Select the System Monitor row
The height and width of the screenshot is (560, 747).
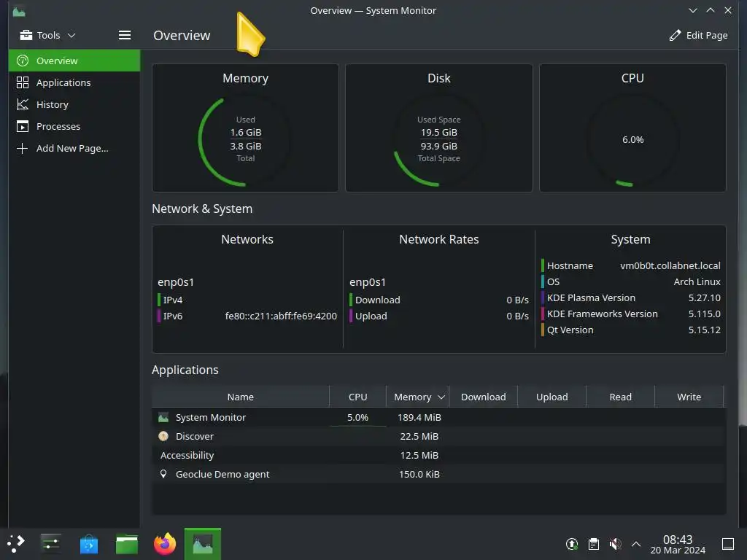point(438,417)
